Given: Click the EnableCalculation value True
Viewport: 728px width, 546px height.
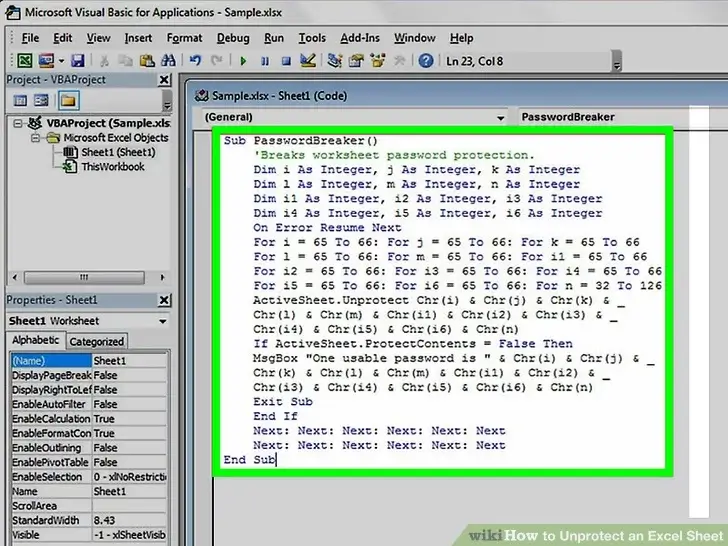Looking at the screenshot, I should coord(129,419).
